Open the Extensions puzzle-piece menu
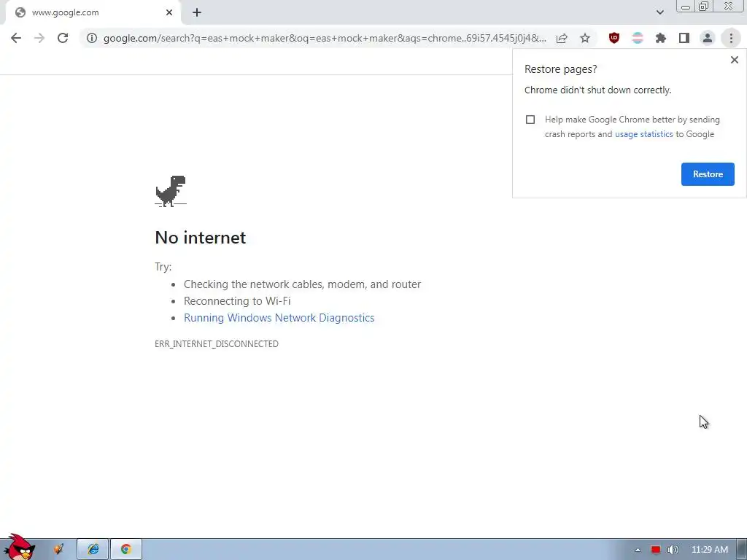The height and width of the screenshot is (560, 747). tap(661, 38)
